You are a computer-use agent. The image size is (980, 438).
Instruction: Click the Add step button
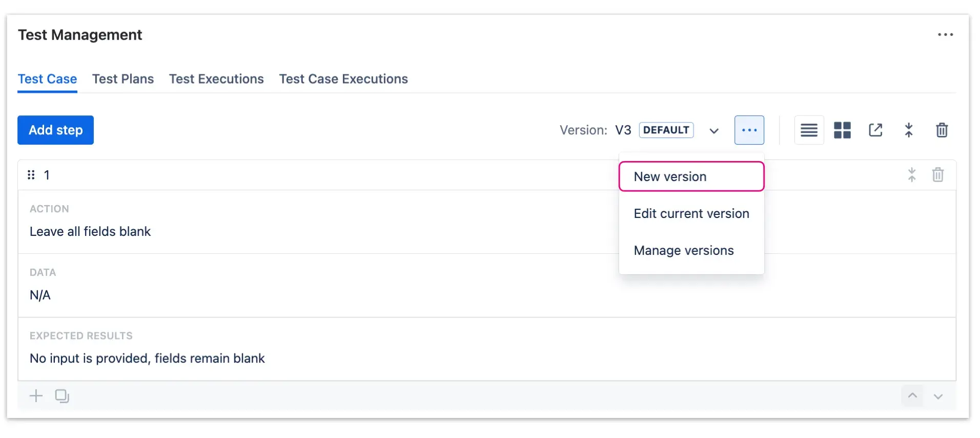pyautogui.click(x=55, y=130)
